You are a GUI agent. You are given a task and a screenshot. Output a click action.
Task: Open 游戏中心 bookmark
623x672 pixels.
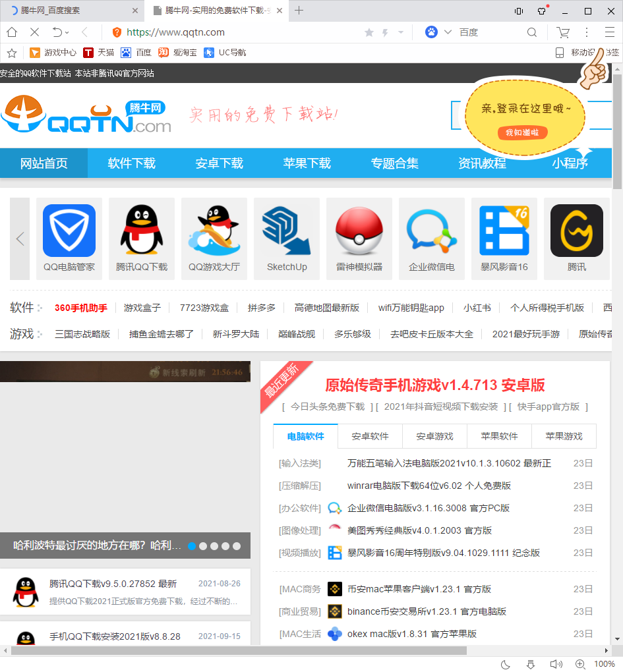[x=53, y=53]
